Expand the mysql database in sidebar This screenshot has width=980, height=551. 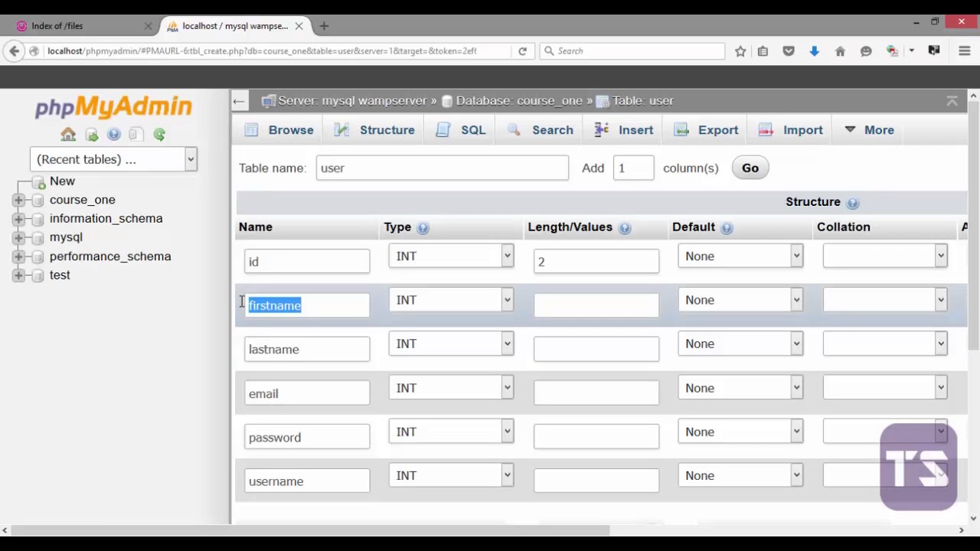[x=18, y=237]
